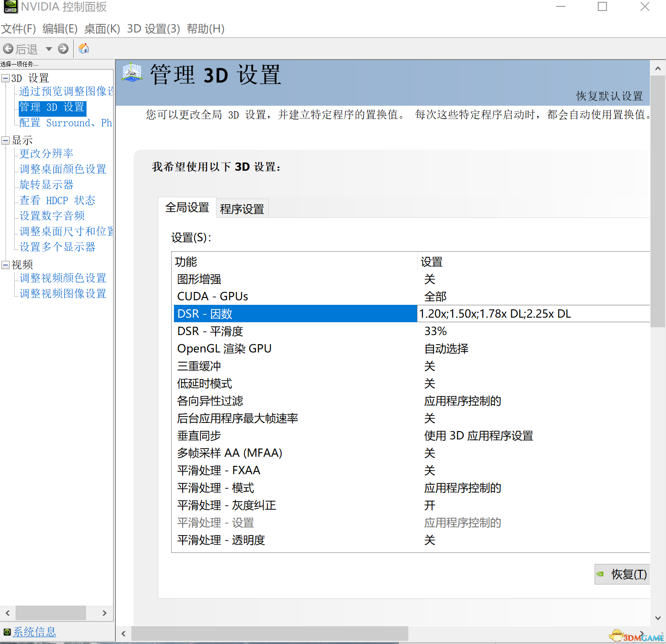Screen dimensions: 666x644
Task: Click main panel horizontal scroll-left arrow
Action: pos(124,634)
